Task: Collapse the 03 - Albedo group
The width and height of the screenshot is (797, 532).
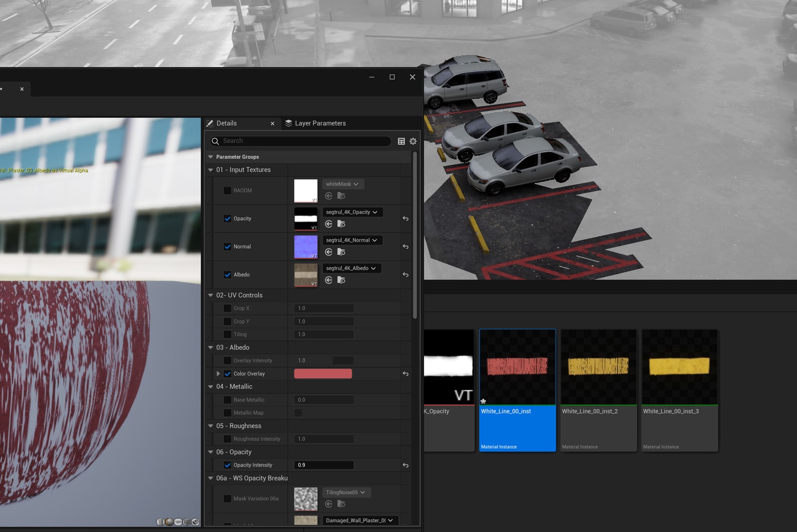Action: pyautogui.click(x=210, y=347)
